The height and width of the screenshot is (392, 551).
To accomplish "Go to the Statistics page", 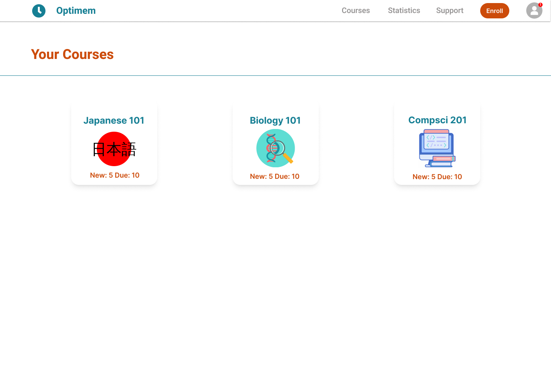I will click(404, 10).
